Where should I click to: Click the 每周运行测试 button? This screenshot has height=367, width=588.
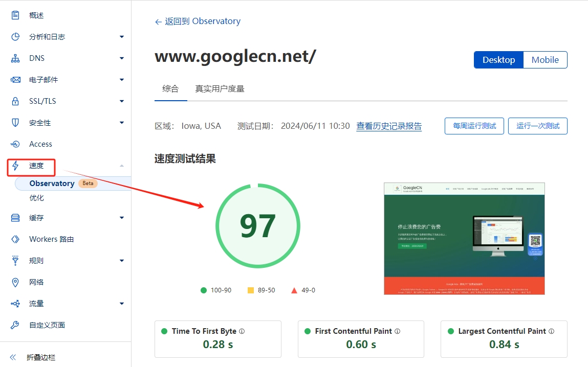pyautogui.click(x=474, y=126)
